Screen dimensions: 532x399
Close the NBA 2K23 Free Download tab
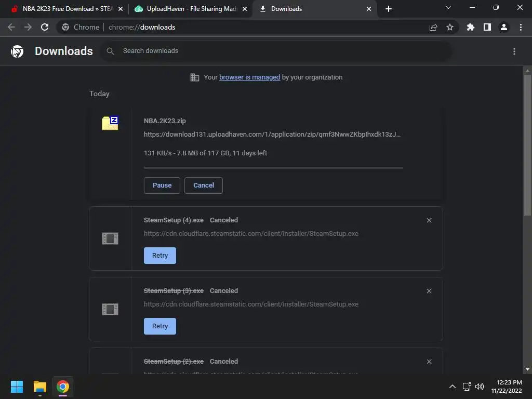pos(121,9)
